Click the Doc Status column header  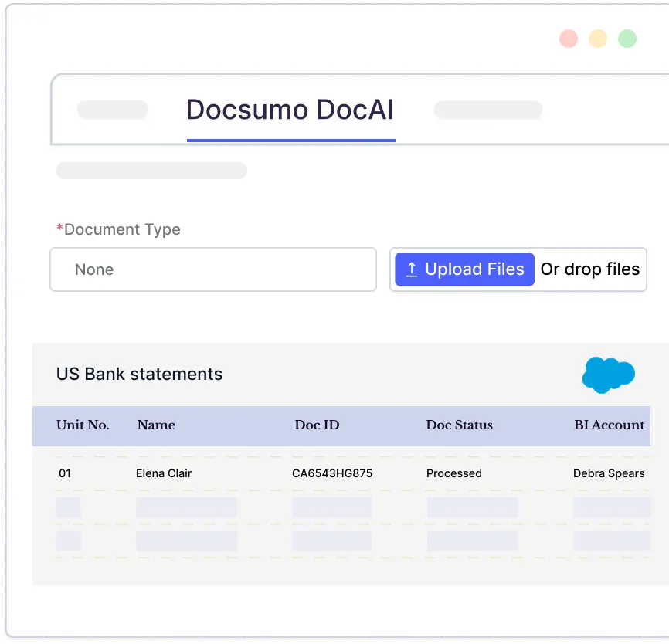pos(459,425)
